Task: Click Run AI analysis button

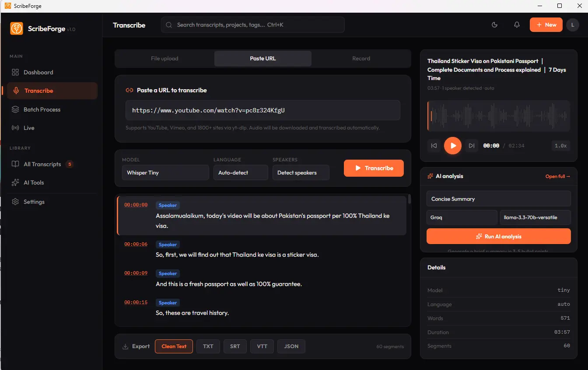Action: click(x=498, y=237)
